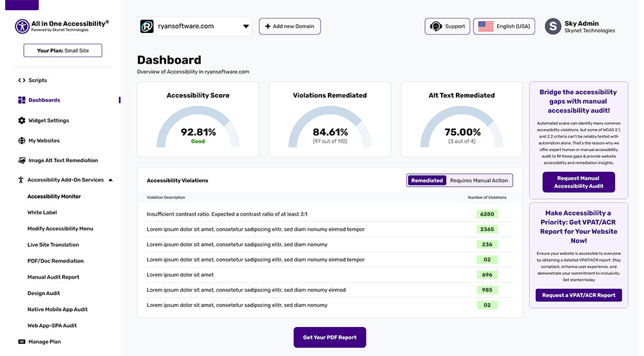Open Design Audit add-on
The height and width of the screenshot is (356, 644).
44,293
